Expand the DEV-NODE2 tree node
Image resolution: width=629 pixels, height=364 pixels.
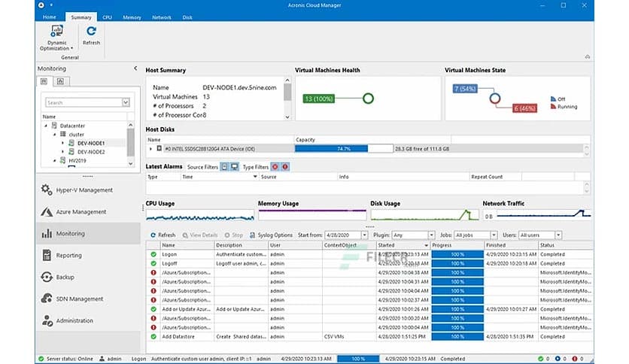(62, 152)
